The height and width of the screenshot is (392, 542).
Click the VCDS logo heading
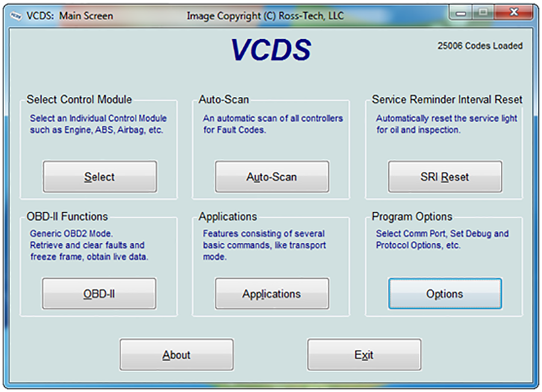click(272, 49)
